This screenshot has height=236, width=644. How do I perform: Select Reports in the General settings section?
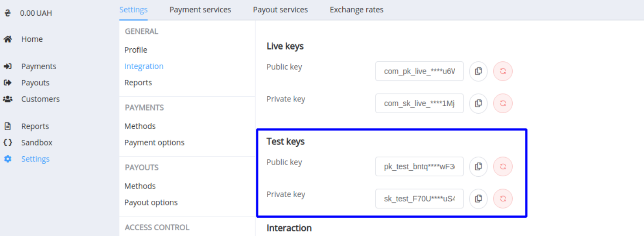[138, 83]
